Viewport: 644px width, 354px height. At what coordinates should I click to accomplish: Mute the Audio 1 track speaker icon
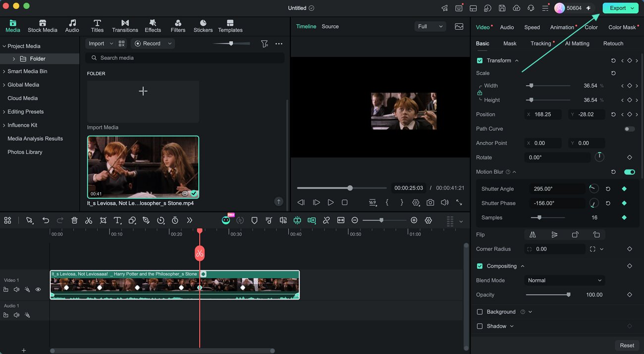coord(16,315)
